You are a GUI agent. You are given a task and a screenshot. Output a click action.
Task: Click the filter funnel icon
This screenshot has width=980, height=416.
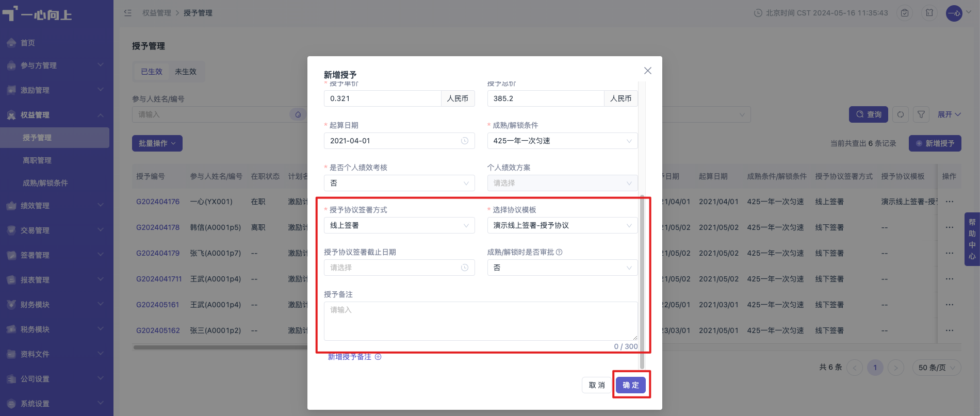click(x=921, y=114)
